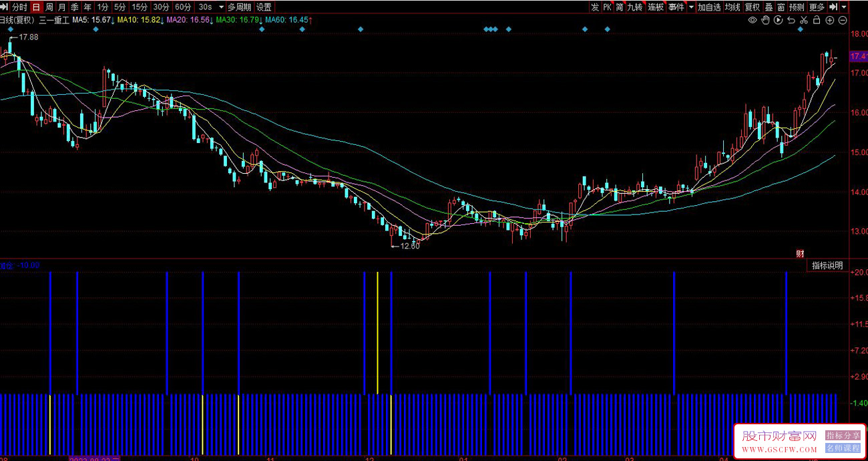868x461 pixels.
Task: Click the right-side collapse panel arrow icon
Action: click(833, 7)
